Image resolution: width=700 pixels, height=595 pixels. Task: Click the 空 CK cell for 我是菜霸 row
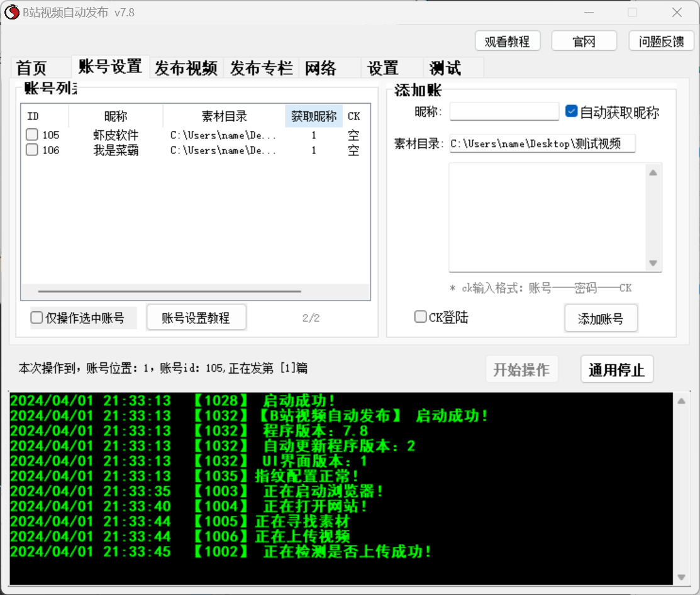coord(353,150)
